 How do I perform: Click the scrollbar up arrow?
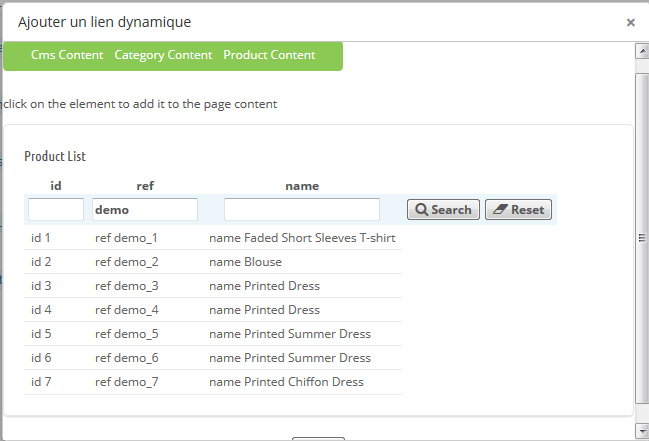pos(642,51)
